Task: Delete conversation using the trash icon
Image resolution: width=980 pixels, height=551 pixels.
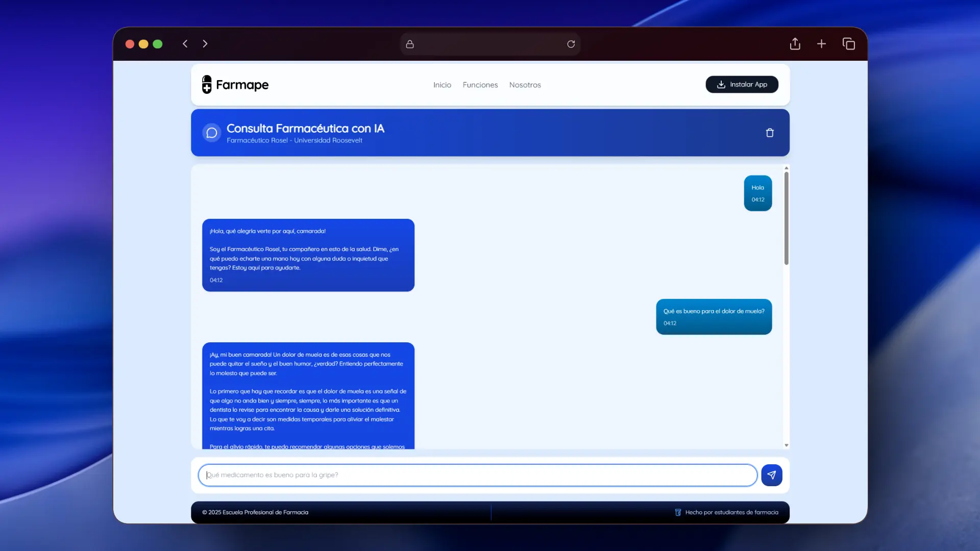Action: (770, 133)
